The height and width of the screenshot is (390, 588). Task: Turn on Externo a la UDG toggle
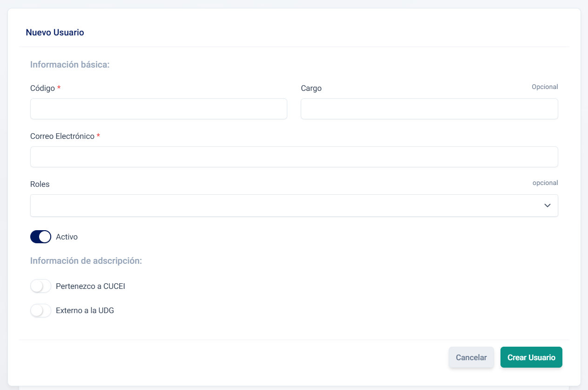pos(41,310)
